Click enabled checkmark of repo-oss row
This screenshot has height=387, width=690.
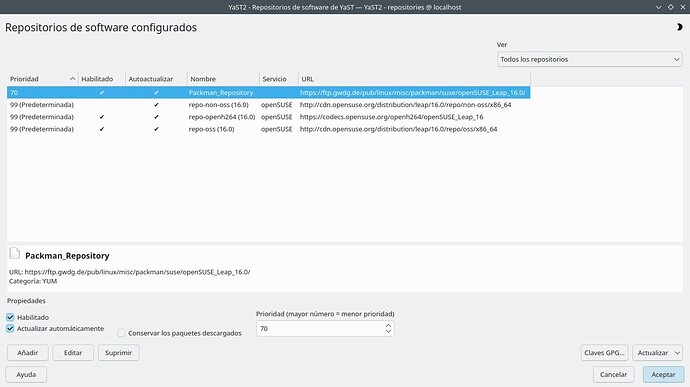(102, 129)
